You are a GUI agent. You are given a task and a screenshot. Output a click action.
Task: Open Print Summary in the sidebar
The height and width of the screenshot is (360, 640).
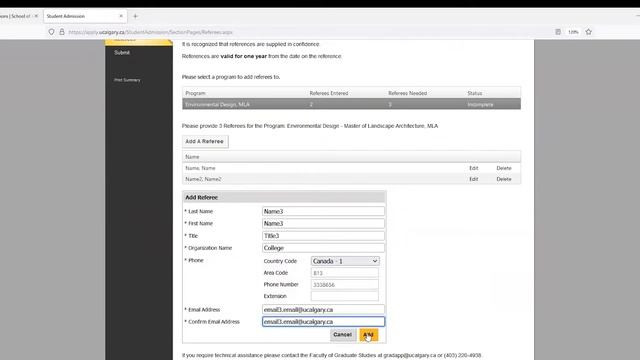127,80
